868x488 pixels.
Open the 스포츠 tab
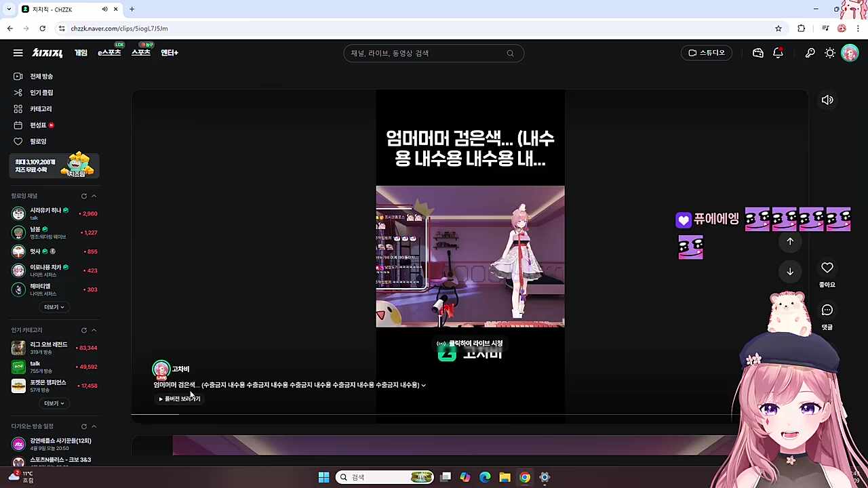(141, 53)
